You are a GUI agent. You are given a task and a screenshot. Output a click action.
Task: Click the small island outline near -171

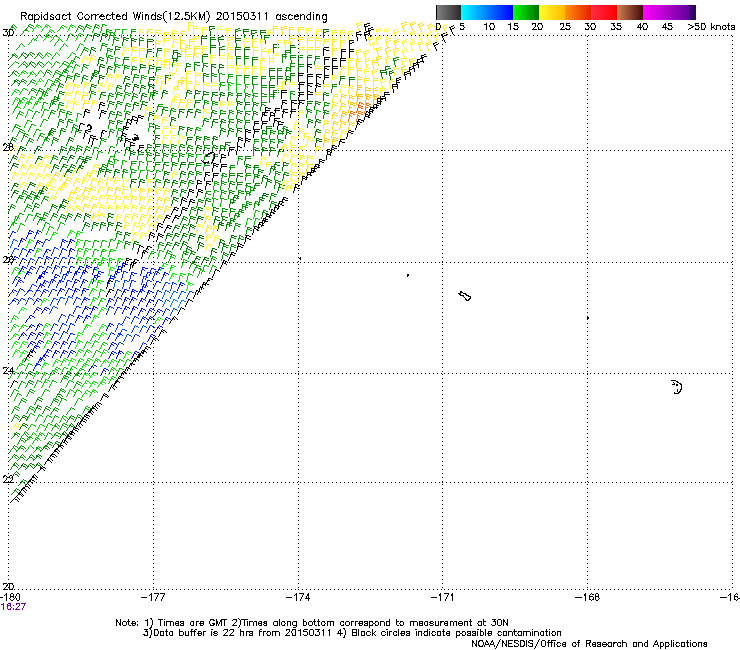pyautogui.click(x=465, y=296)
